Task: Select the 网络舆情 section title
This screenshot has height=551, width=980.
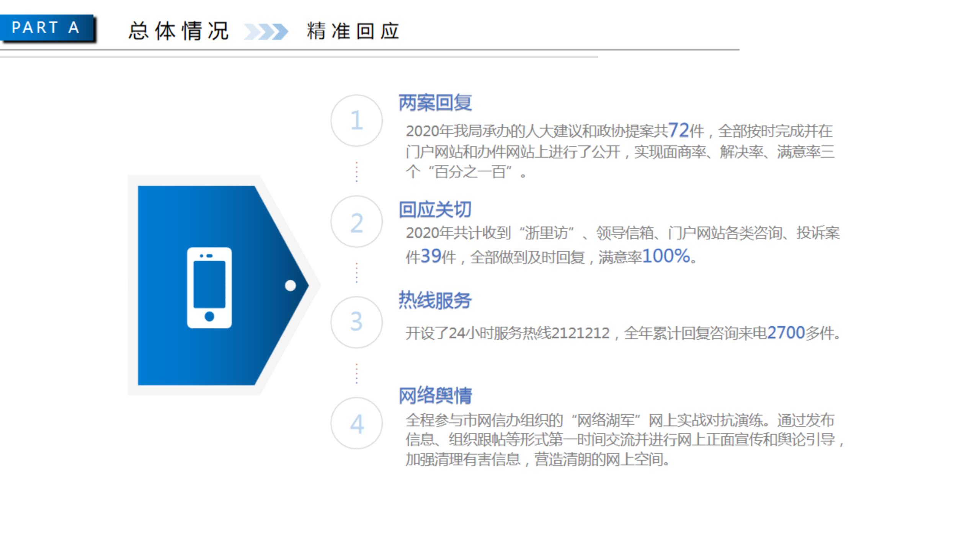Action: click(435, 395)
